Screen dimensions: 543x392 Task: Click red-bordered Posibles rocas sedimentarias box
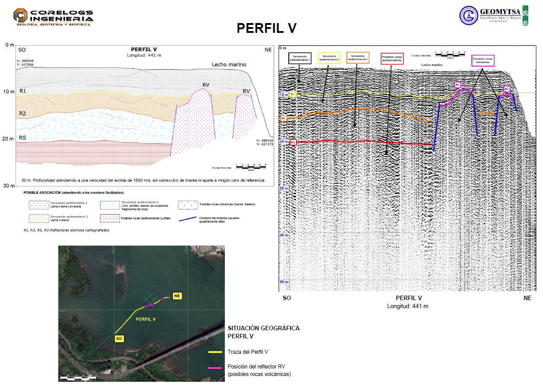[x=392, y=59]
